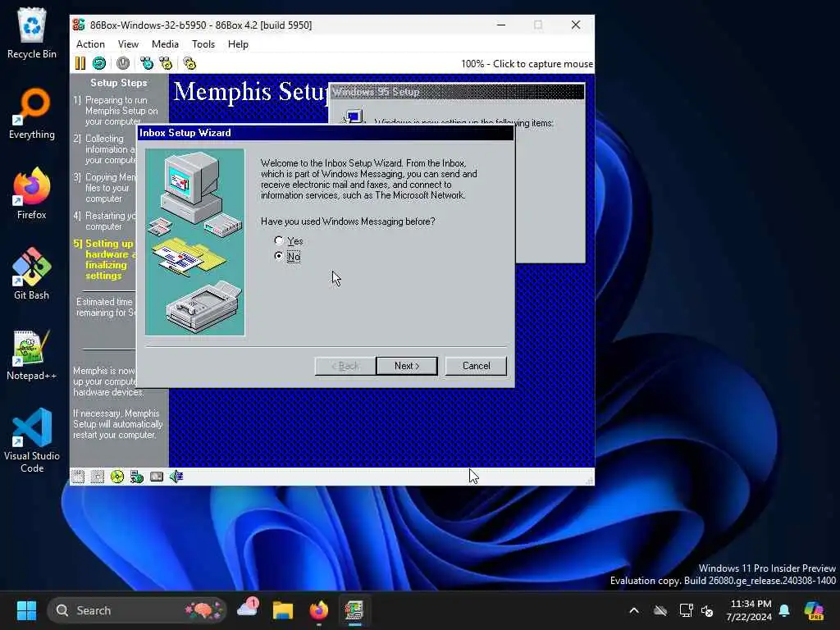840x630 pixels.
Task: Launch Firefox from desktop icon
Action: (x=32, y=194)
